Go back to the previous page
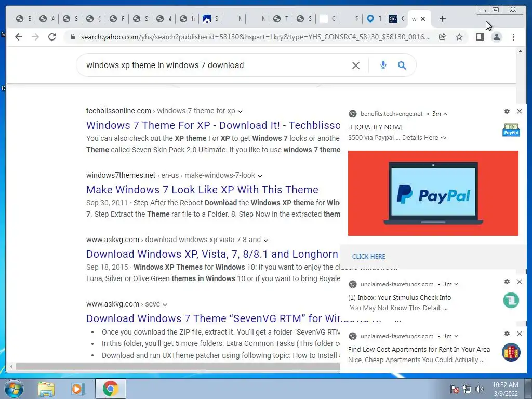This screenshot has width=532, height=399. point(19,37)
